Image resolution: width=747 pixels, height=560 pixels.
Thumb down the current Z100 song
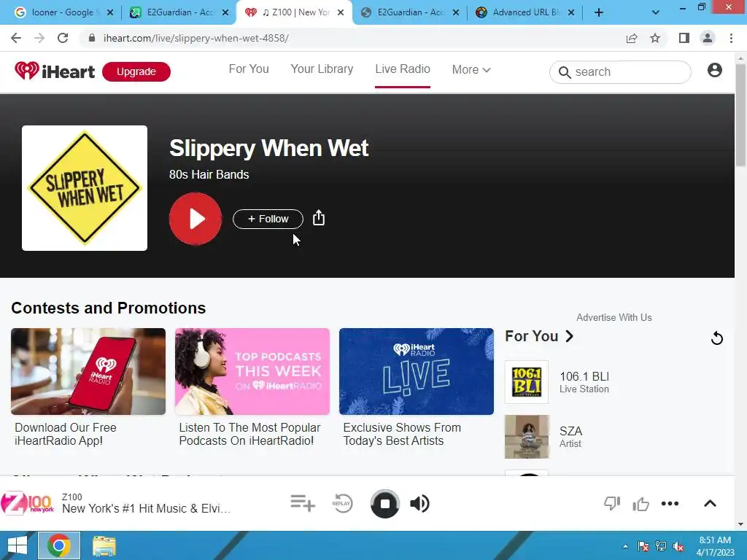tap(612, 503)
